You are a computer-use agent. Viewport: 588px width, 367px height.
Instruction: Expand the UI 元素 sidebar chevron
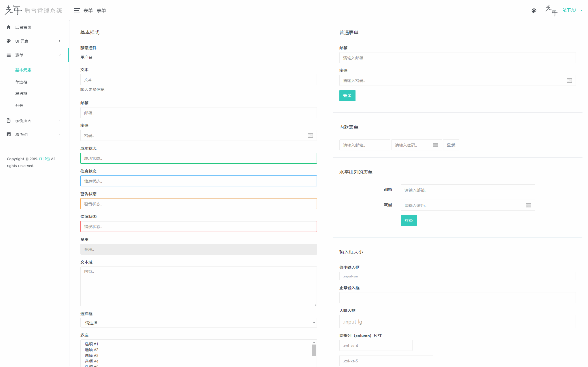60,41
